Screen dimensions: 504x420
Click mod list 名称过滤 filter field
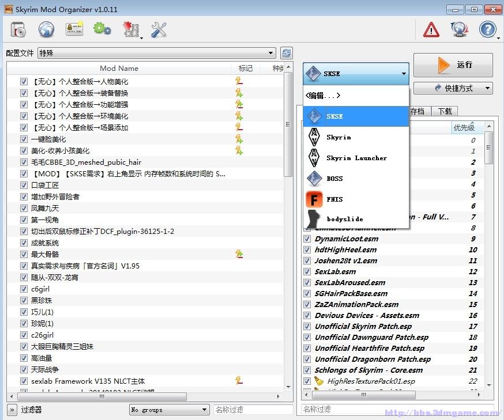pyautogui.click(x=253, y=410)
